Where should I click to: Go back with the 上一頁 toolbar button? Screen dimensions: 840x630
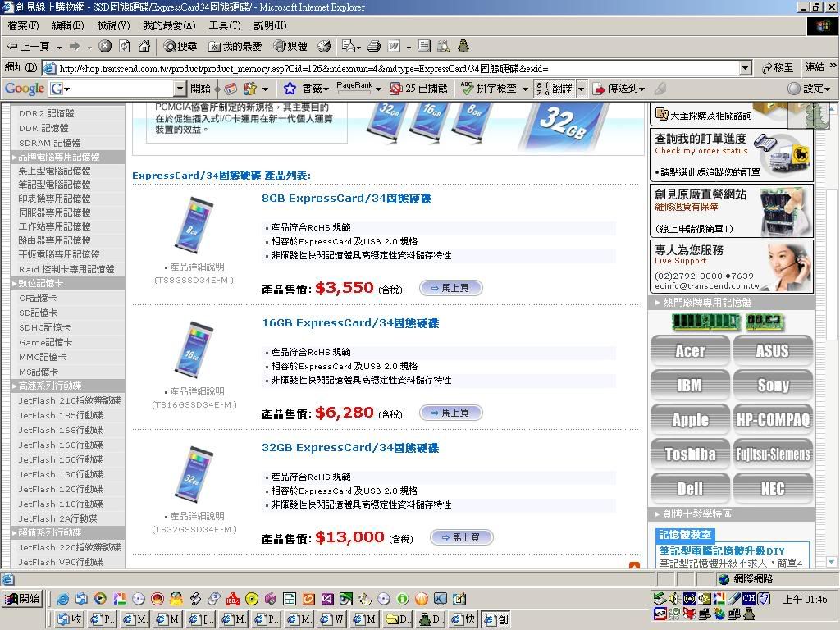(28, 47)
